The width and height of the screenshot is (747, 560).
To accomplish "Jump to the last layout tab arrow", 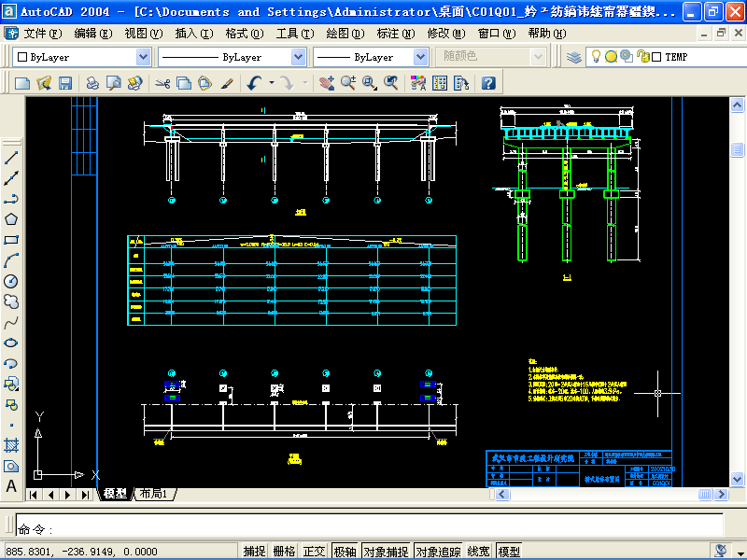I will pos(84,495).
